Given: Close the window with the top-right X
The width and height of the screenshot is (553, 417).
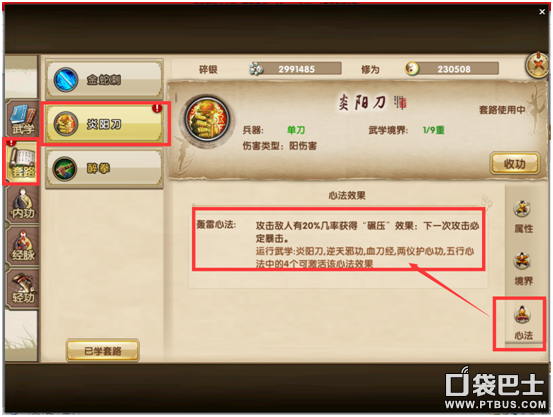Looking at the screenshot, I should tap(542, 12).
